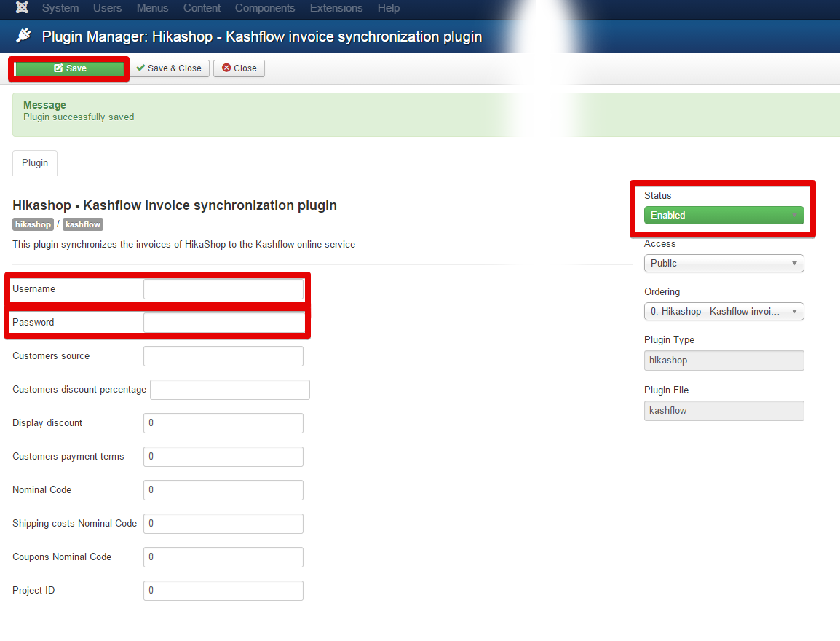Click the Close toolbar button
Screen dimensions: 840x641
[239, 68]
